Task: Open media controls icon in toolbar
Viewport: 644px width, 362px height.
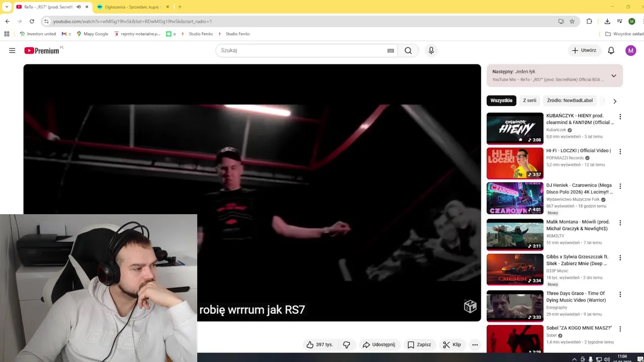Action: point(619,21)
